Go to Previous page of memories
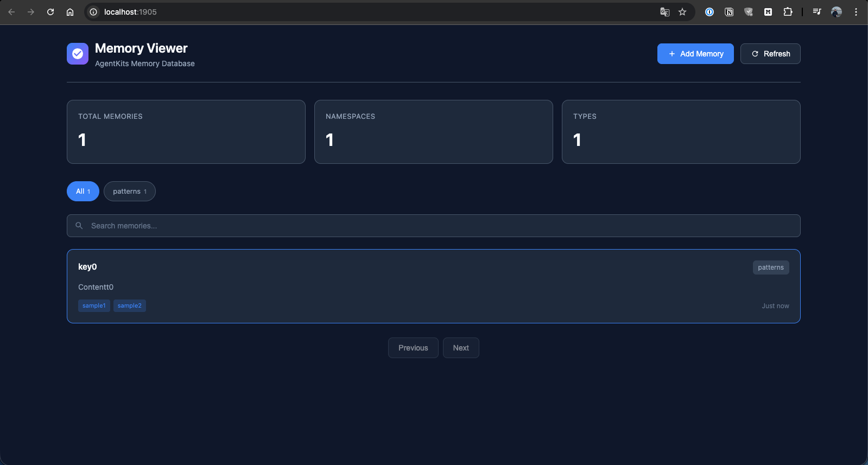This screenshot has width=868, height=465. pos(413,348)
